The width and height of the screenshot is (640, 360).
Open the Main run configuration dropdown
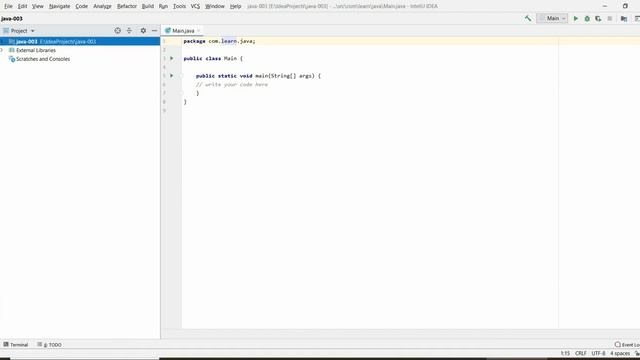click(x=552, y=18)
